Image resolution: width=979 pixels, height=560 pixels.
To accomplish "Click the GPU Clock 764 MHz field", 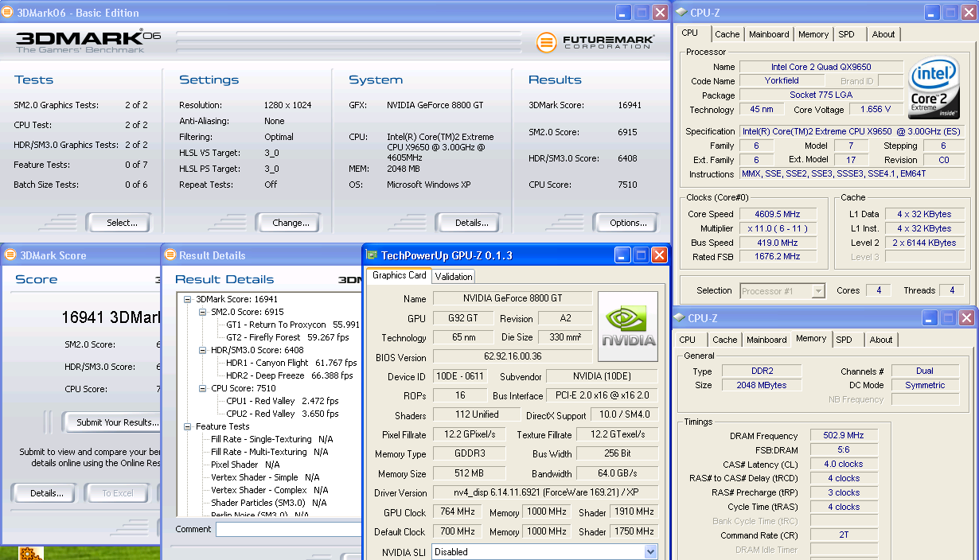I will click(x=456, y=512).
